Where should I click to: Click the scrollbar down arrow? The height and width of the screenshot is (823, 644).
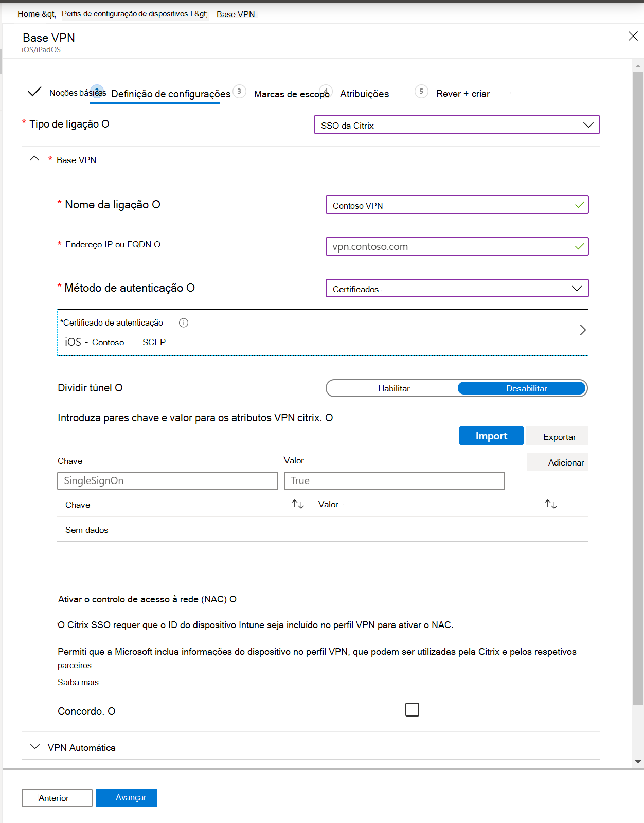[638, 762]
